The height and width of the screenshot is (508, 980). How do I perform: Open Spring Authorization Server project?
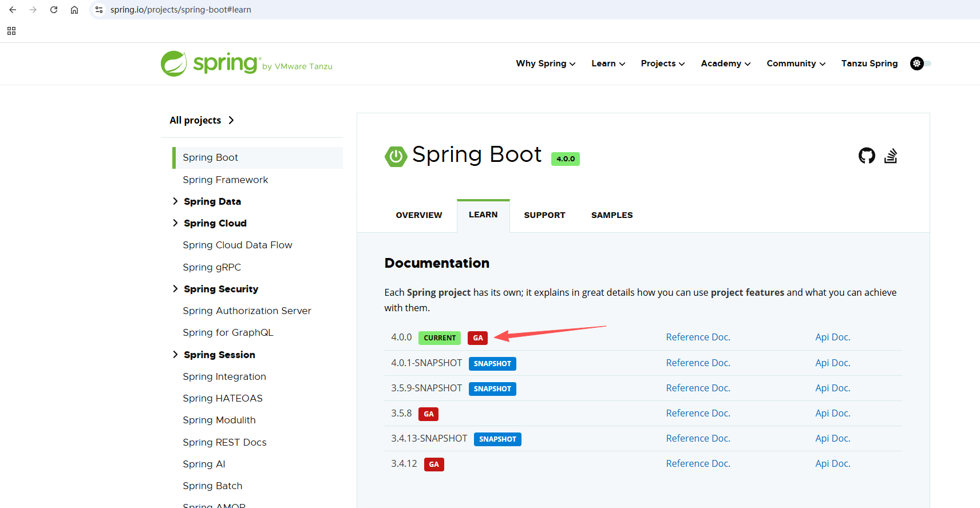(x=247, y=311)
